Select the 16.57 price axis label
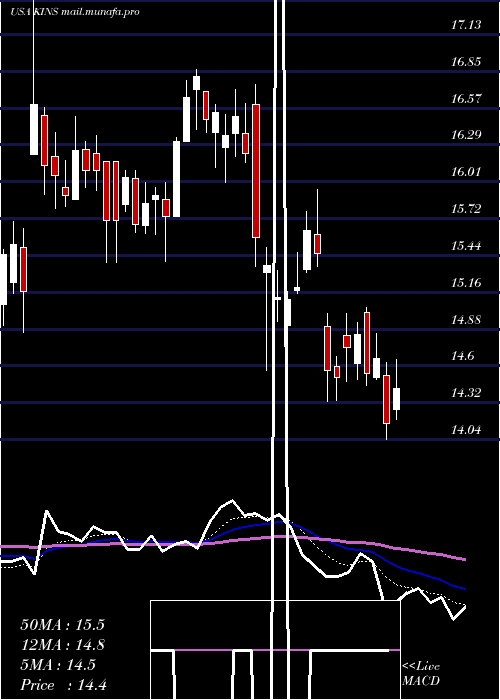The image size is (500, 700). click(x=466, y=99)
